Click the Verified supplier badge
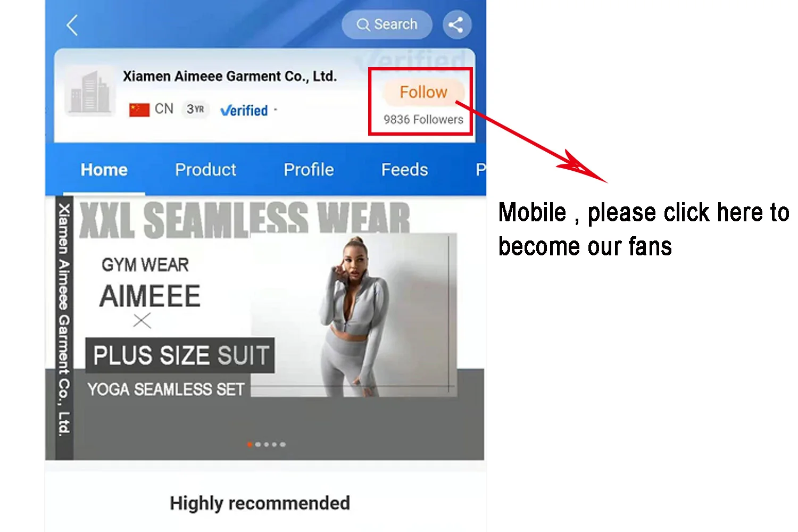Image resolution: width=798 pixels, height=532 pixels. [244, 110]
